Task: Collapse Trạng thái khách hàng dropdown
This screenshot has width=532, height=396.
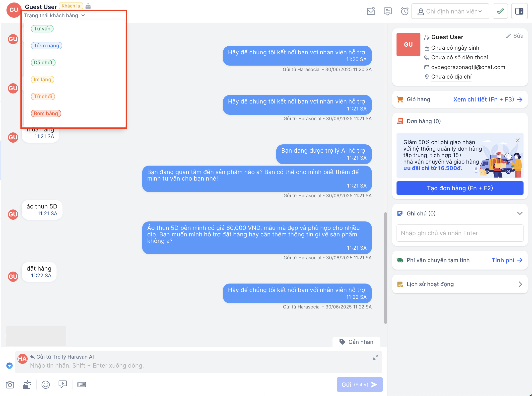Action: coord(55,15)
